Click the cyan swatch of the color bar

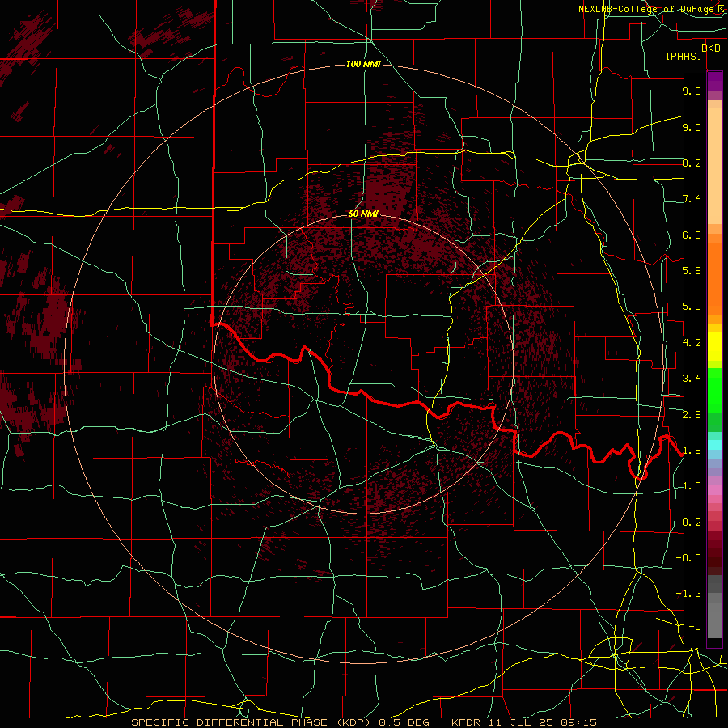714,445
